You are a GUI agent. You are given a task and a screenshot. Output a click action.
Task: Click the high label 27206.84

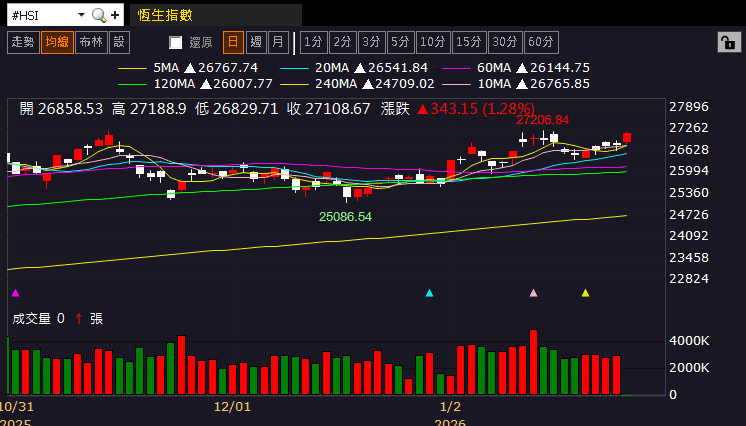point(542,120)
